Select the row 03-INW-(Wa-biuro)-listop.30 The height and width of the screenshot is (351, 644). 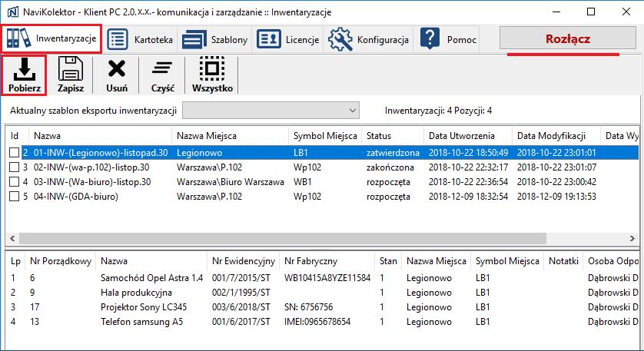pos(321,182)
